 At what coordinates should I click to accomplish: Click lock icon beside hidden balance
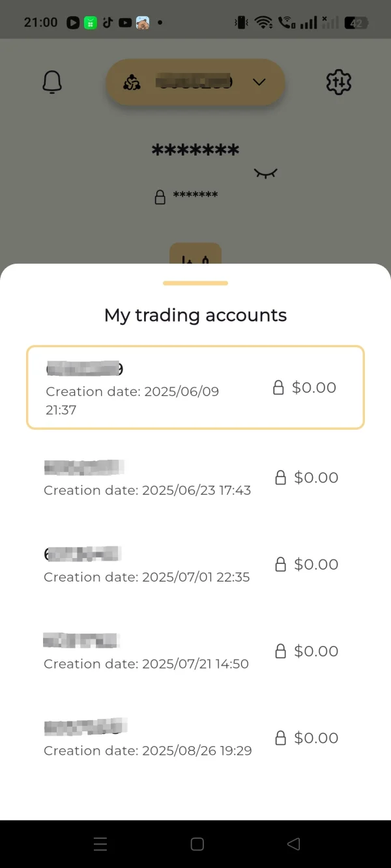pos(160,197)
